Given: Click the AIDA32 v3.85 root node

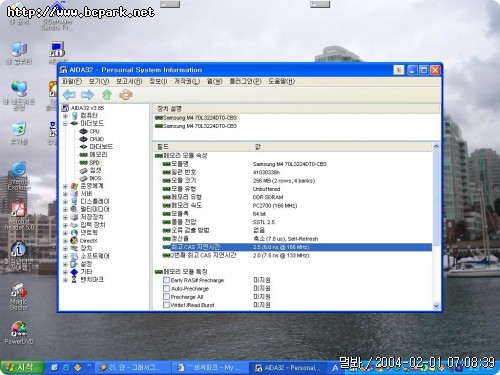Looking at the screenshot, I should tap(87, 108).
